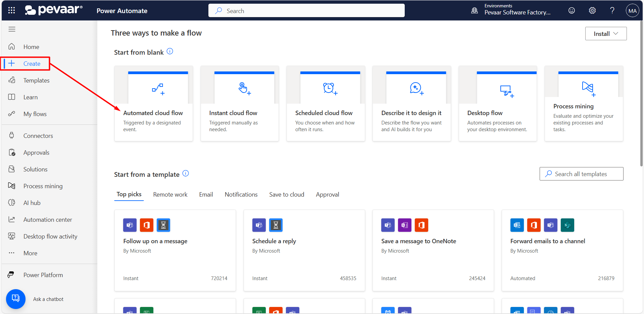Open the feedback smiley icon

[x=572, y=10]
